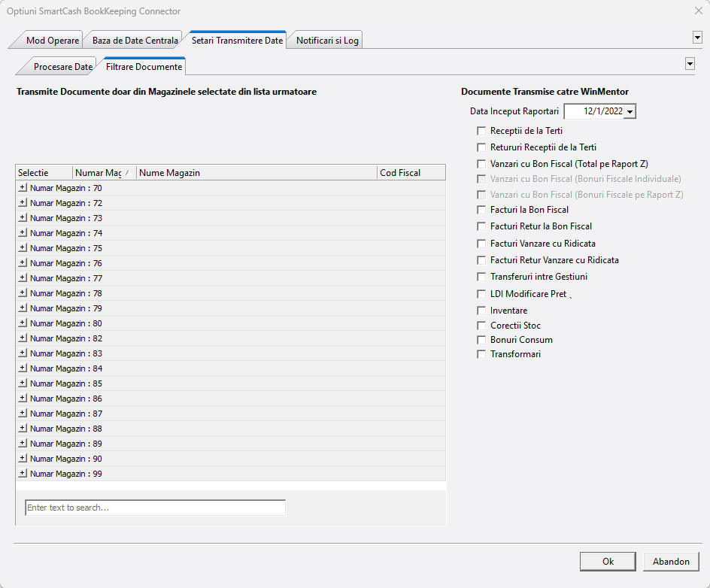Viewport: 710px width, 588px height.
Task: Sort by Nume Magazin column header
Action: [x=256, y=172]
